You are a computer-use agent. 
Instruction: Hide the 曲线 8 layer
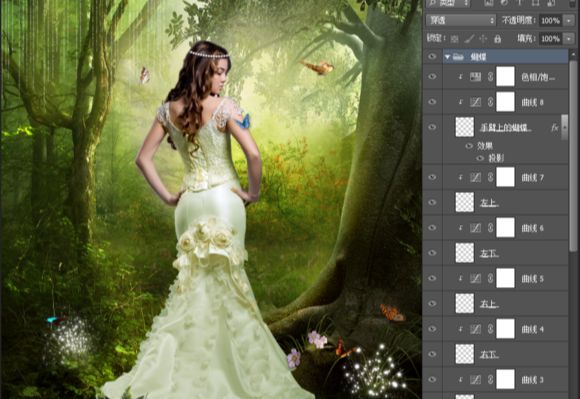(x=432, y=102)
